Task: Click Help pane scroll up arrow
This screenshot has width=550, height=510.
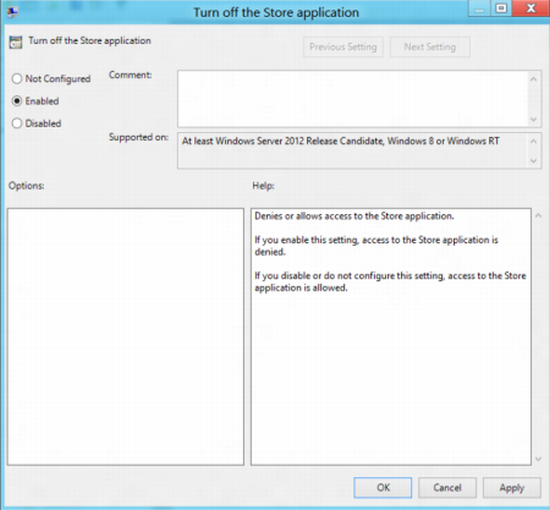Action: pos(538,215)
